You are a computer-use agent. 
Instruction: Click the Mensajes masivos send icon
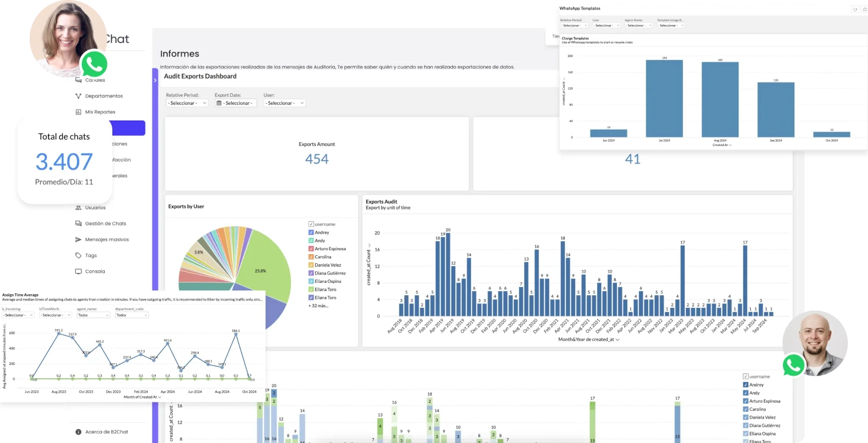coord(78,239)
